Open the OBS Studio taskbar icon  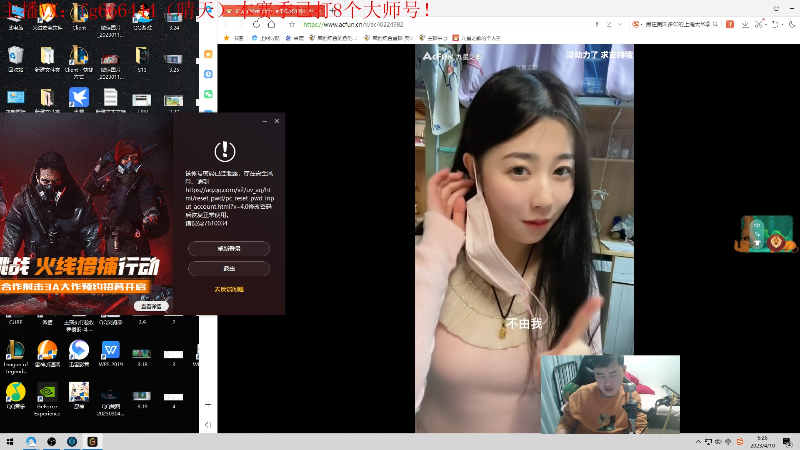point(51,442)
